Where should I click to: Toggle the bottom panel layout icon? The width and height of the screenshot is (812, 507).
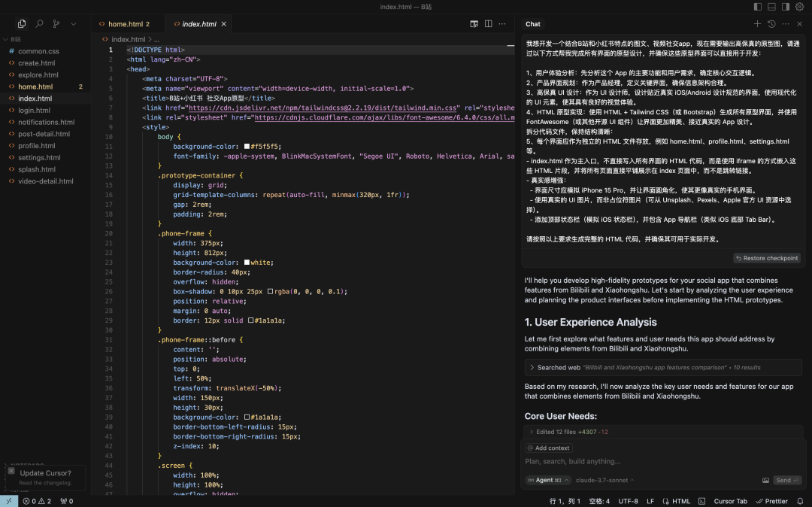(772, 7)
